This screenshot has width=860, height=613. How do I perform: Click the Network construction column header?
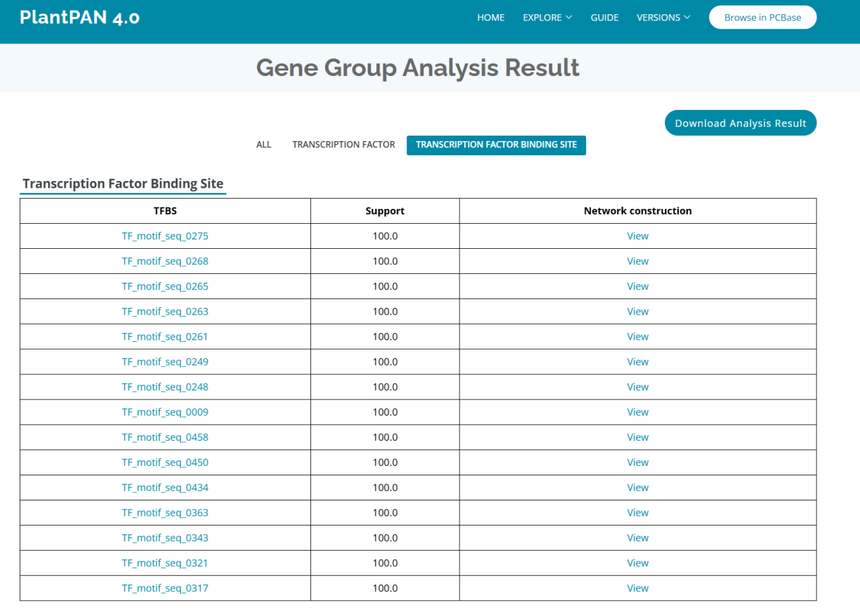pos(637,211)
